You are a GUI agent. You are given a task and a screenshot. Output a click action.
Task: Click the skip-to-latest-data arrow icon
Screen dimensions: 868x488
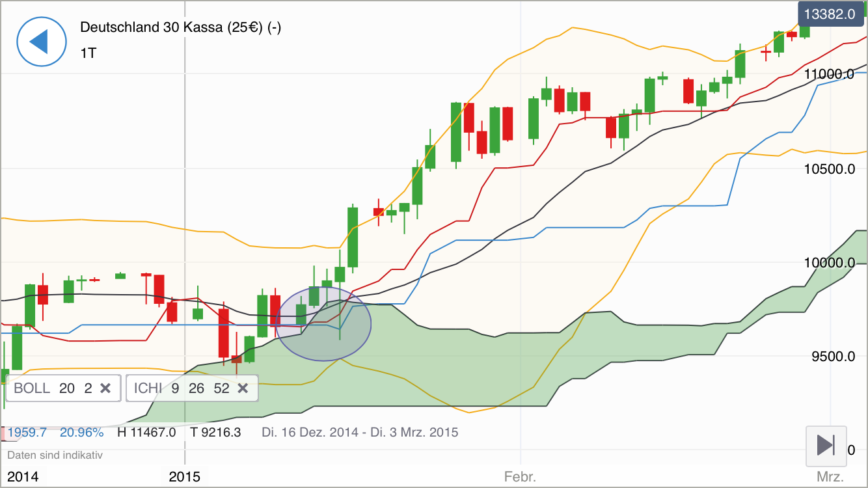coord(826,446)
